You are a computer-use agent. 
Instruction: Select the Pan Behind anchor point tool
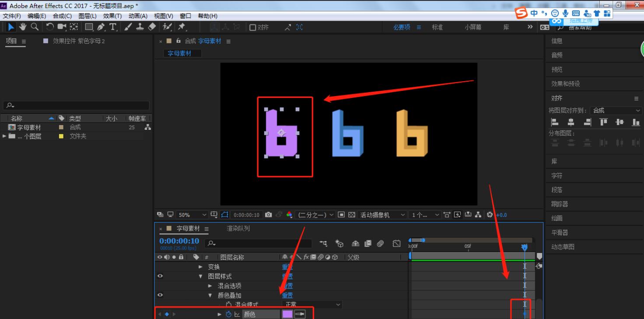coord(74,27)
